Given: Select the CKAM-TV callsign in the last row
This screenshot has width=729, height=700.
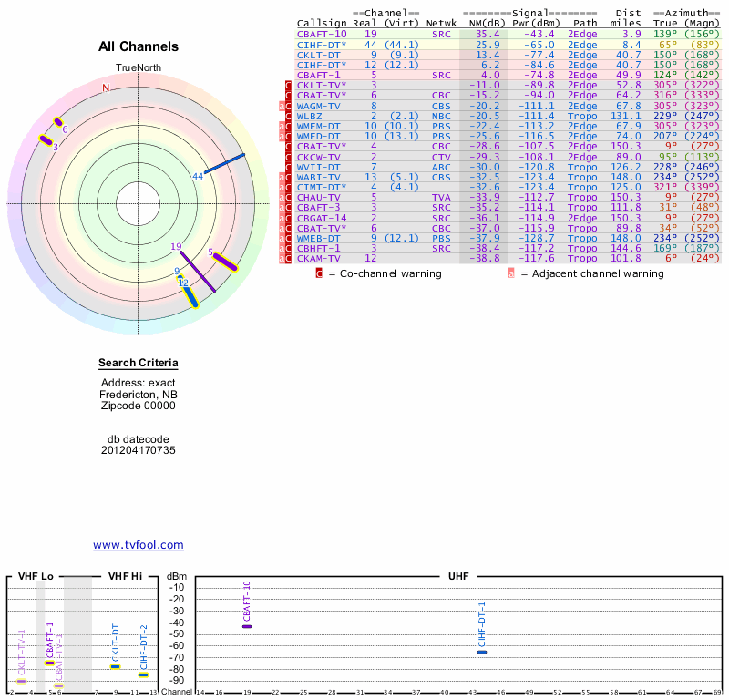Looking at the screenshot, I should (x=319, y=258).
